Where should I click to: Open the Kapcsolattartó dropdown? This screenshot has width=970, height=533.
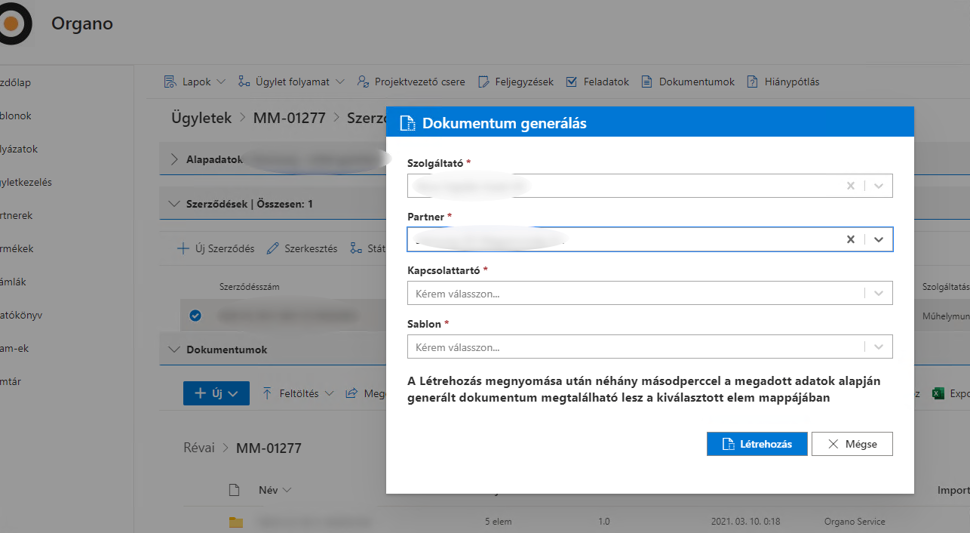tap(878, 293)
